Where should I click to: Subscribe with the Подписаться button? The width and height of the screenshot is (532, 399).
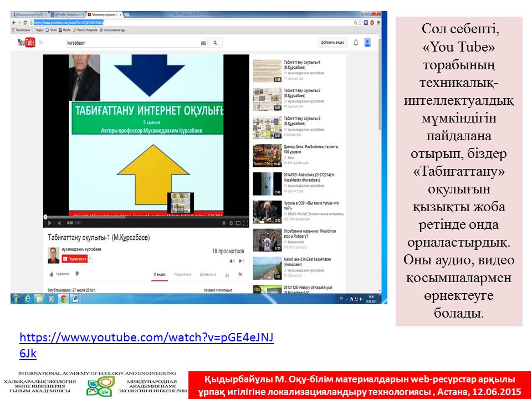(75, 259)
